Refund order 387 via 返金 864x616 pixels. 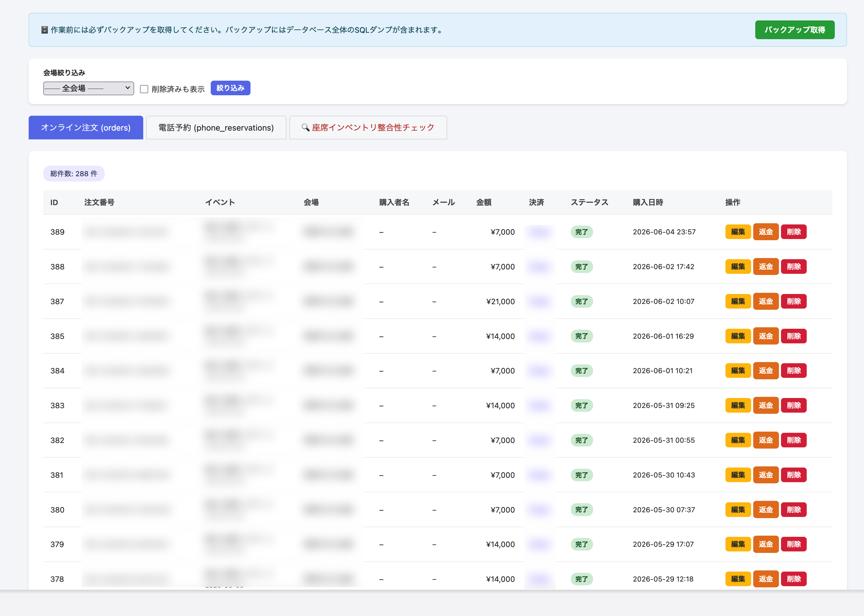[x=766, y=302]
